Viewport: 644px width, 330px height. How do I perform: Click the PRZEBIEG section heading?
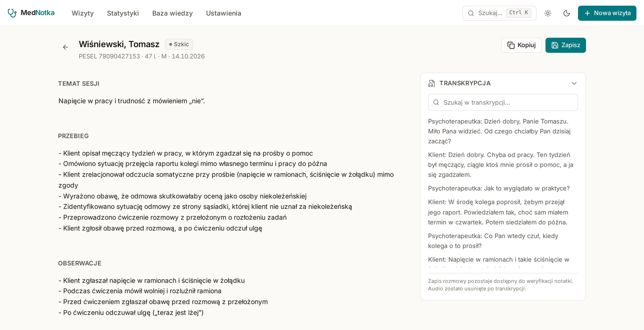[74, 136]
